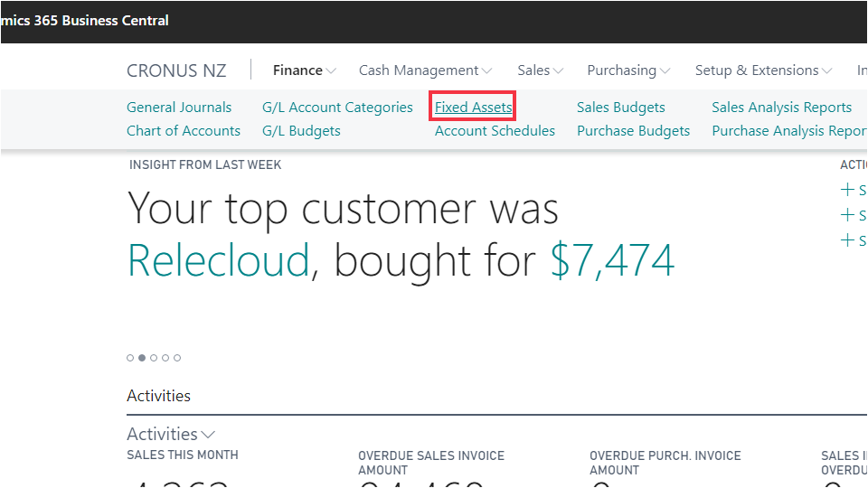Open Account Schedules
Screen dimensions: 868x488
click(x=495, y=130)
